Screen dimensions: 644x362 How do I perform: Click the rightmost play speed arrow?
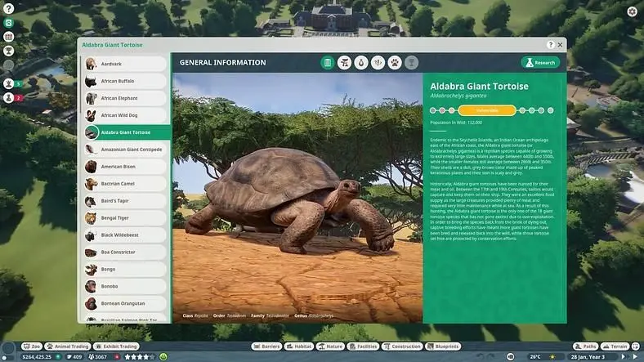click(x=636, y=357)
